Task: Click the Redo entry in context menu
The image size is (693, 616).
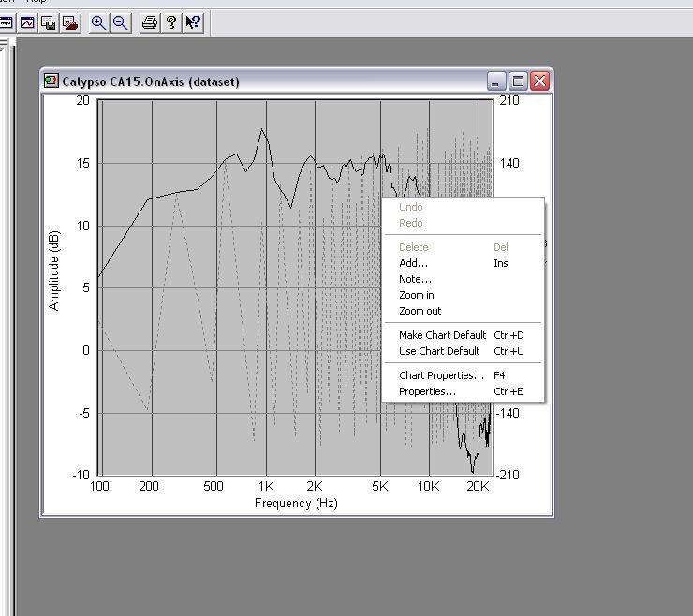Action: coord(463,223)
